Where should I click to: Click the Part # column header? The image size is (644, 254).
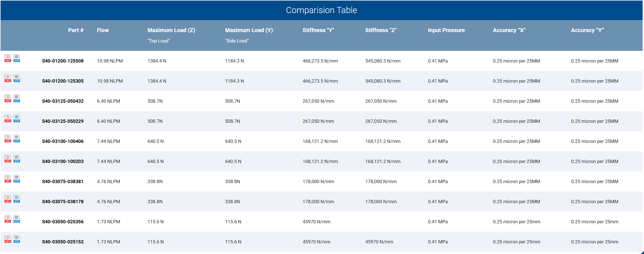pos(76,30)
